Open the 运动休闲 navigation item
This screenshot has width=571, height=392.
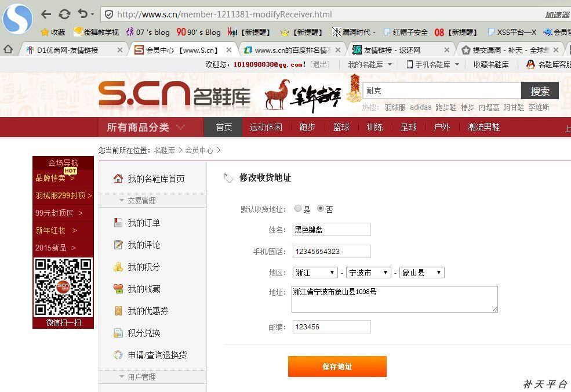(x=266, y=127)
